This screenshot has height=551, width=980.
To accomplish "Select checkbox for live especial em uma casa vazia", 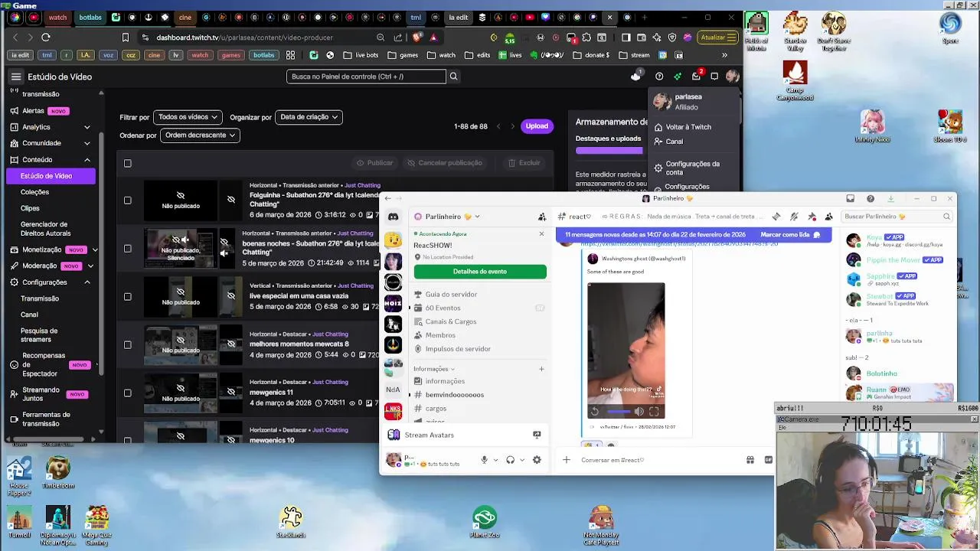I will coord(128,297).
